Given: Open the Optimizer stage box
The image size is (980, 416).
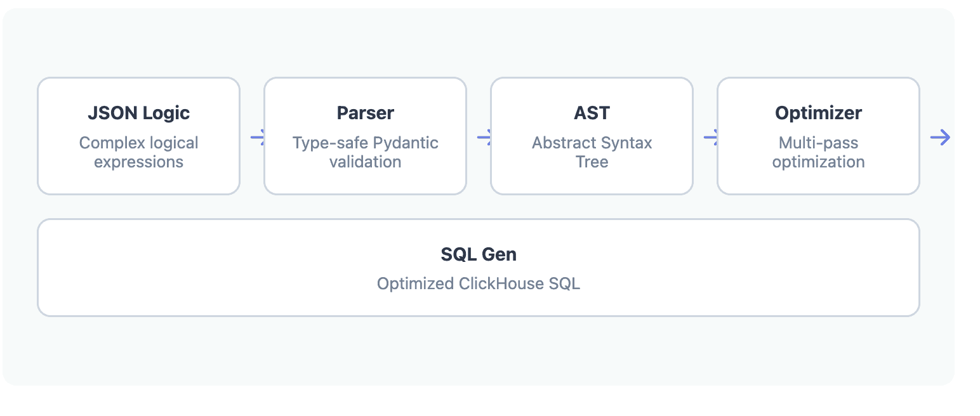Looking at the screenshot, I should point(818,136).
